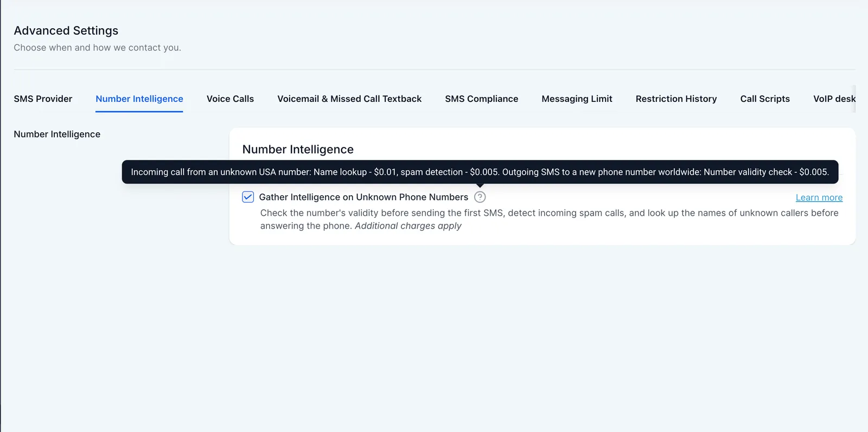868x432 pixels.
Task: View the Restriction History tab
Action: [x=676, y=99]
